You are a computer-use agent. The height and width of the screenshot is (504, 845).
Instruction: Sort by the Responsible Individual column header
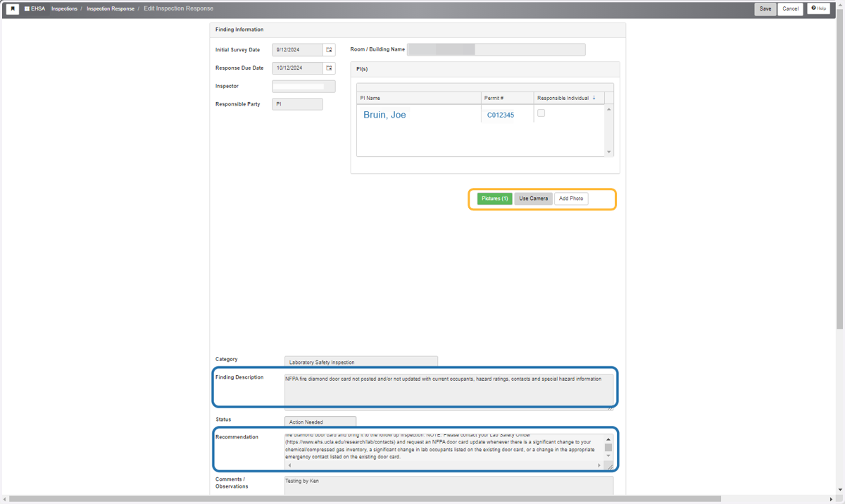point(568,98)
